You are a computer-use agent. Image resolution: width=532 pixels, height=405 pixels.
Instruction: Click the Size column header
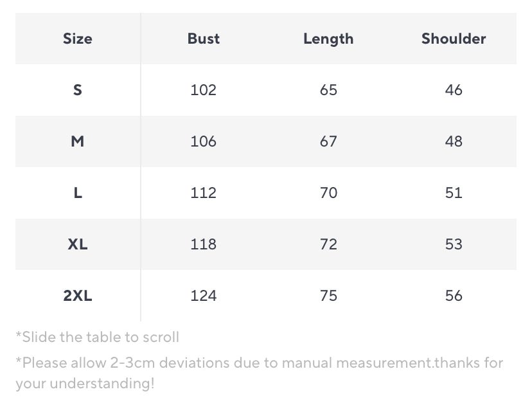coord(77,39)
